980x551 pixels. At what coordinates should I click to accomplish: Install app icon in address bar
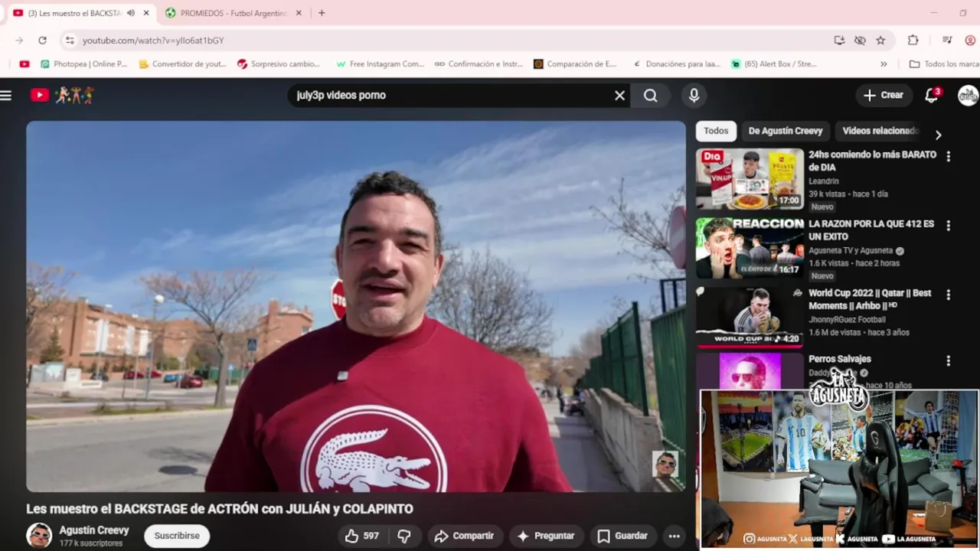[x=840, y=41]
